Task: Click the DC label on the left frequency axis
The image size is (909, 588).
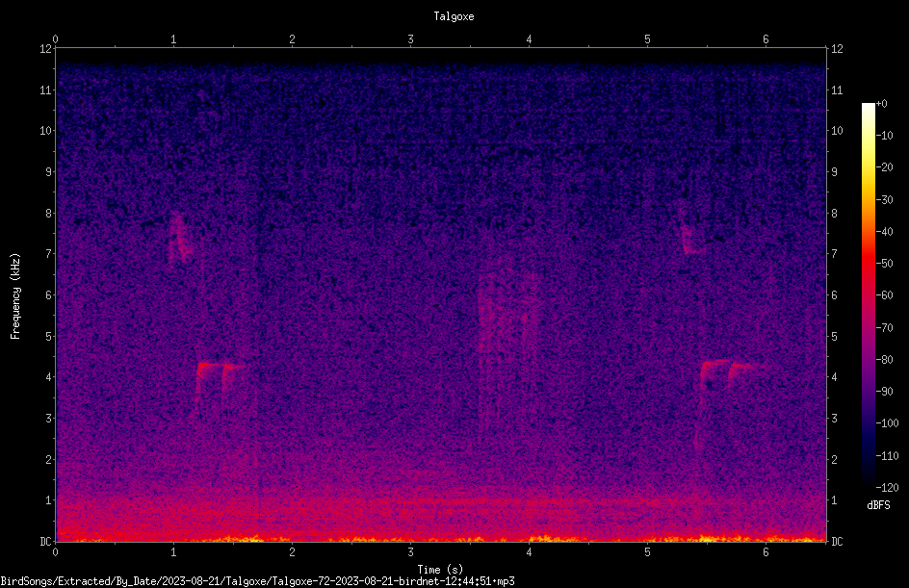Action: point(46,541)
